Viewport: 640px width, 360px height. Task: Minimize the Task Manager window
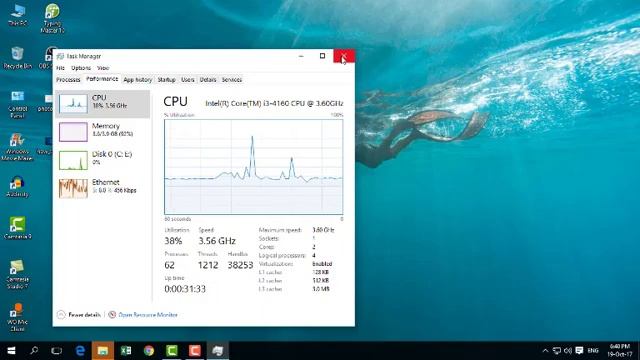click(301, 56)
